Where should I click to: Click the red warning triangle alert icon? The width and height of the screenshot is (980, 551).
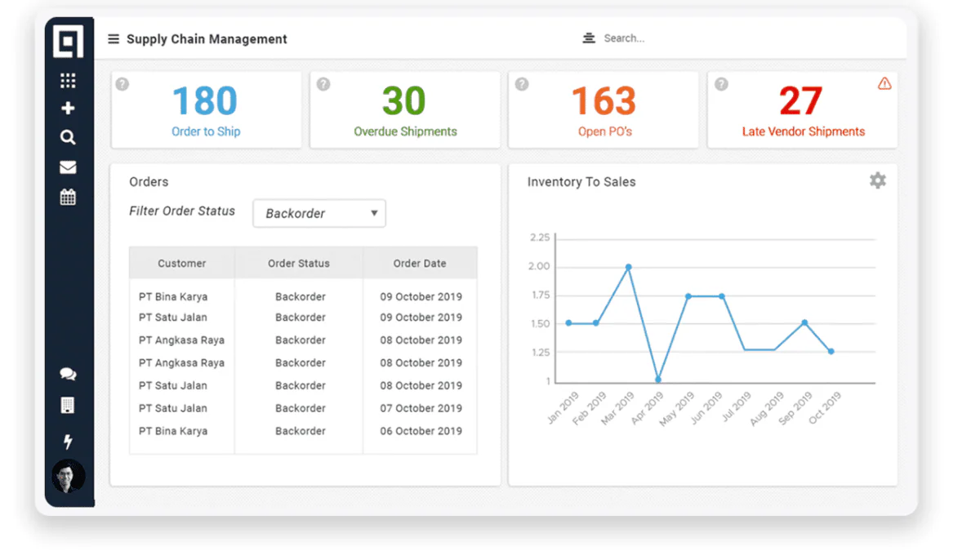[884, 83]
